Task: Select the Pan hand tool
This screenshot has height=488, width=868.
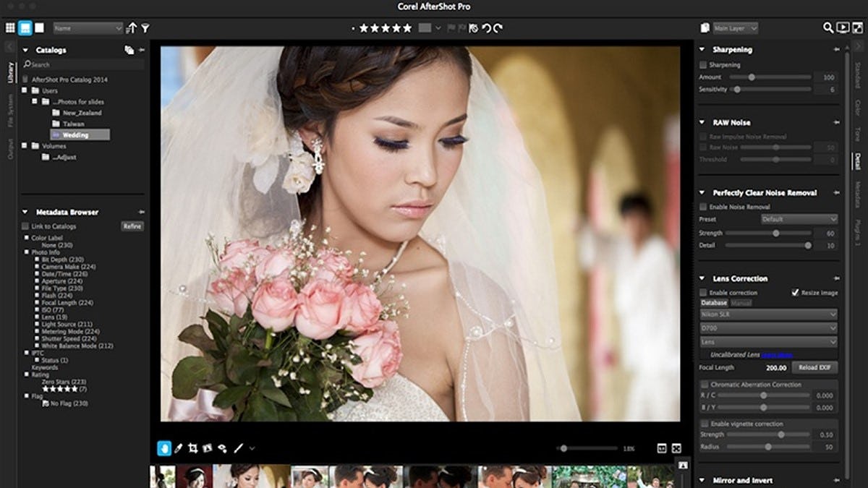Action: pyautogui.click(x=163, y=448)
